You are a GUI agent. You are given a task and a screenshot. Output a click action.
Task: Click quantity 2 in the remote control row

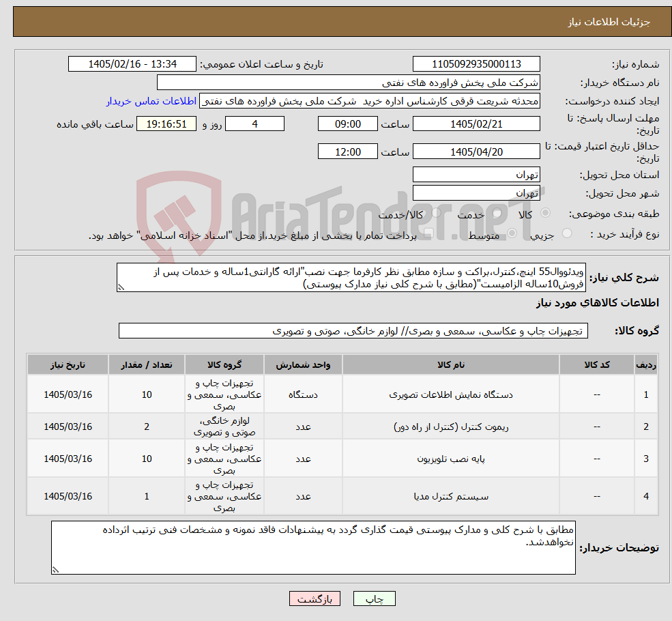click(x=147, y=427)
